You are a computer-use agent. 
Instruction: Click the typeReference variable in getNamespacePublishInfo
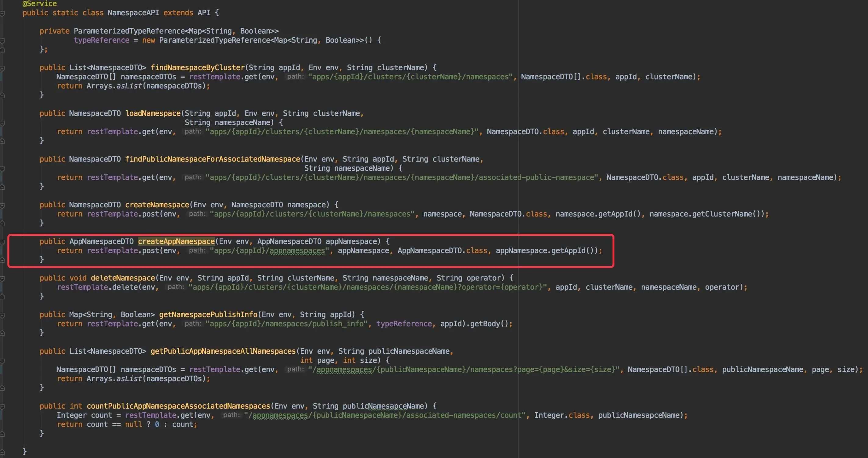pos(404,324)
